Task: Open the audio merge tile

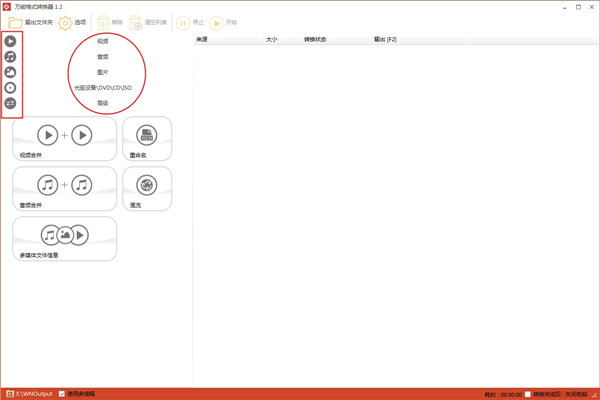Action: [x=65, y=188]
